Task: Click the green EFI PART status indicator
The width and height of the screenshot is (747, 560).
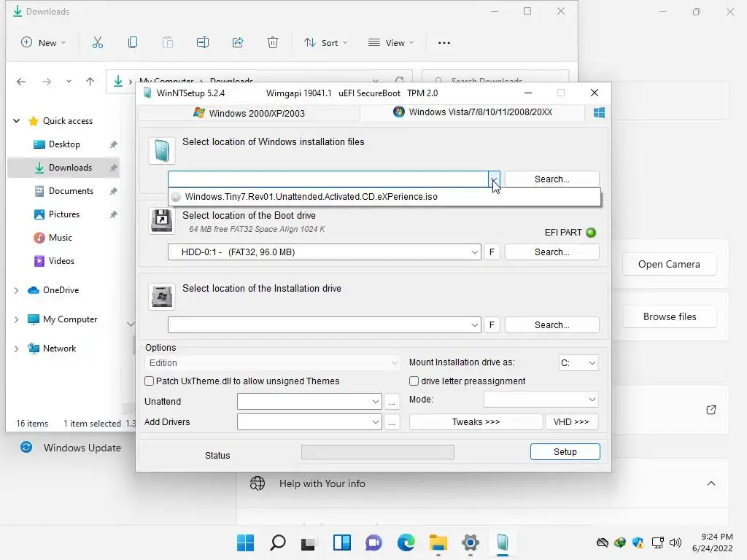Action: click(591, 233)
